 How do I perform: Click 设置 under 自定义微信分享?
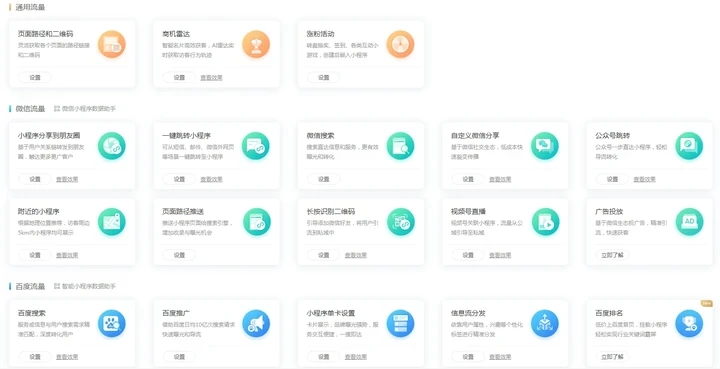468,179
